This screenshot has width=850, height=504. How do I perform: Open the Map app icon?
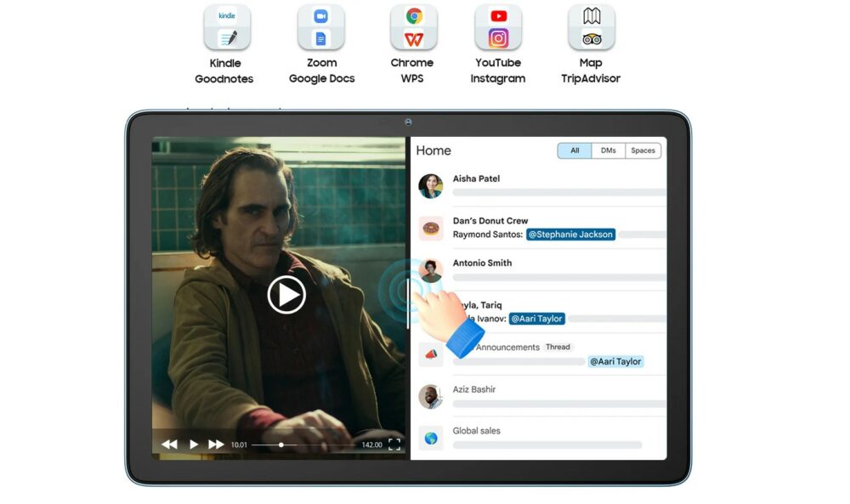click(592, 15)
